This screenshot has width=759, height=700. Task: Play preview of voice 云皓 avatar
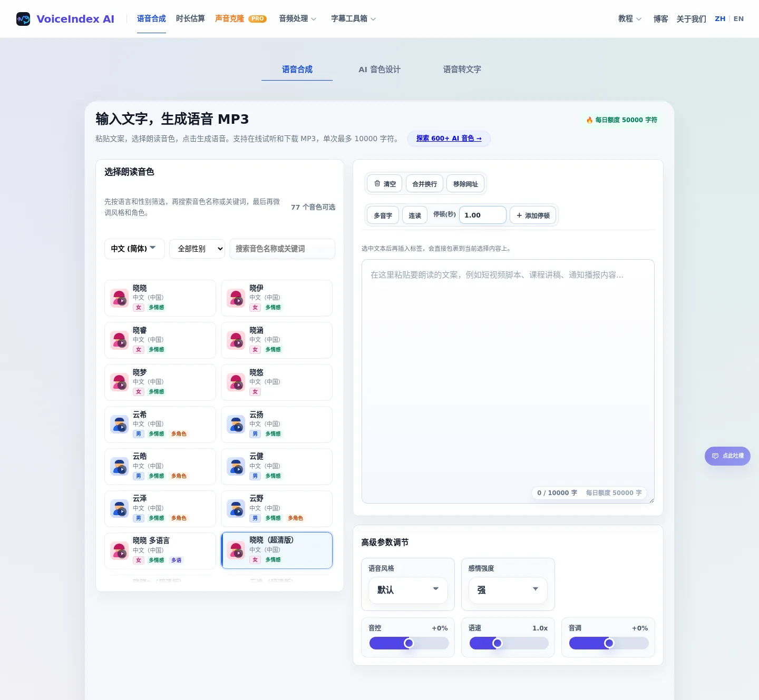click(x=120, y=467)
